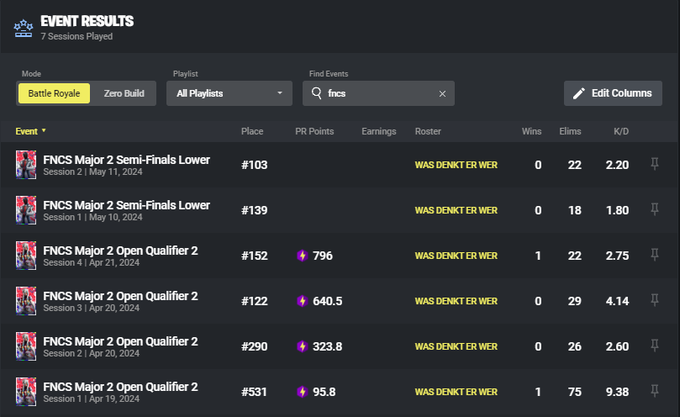Screen dimensions: 680x417
Task: Pin the Open Qualifier 2 Session 2 row
Action: tap(654, 345)
